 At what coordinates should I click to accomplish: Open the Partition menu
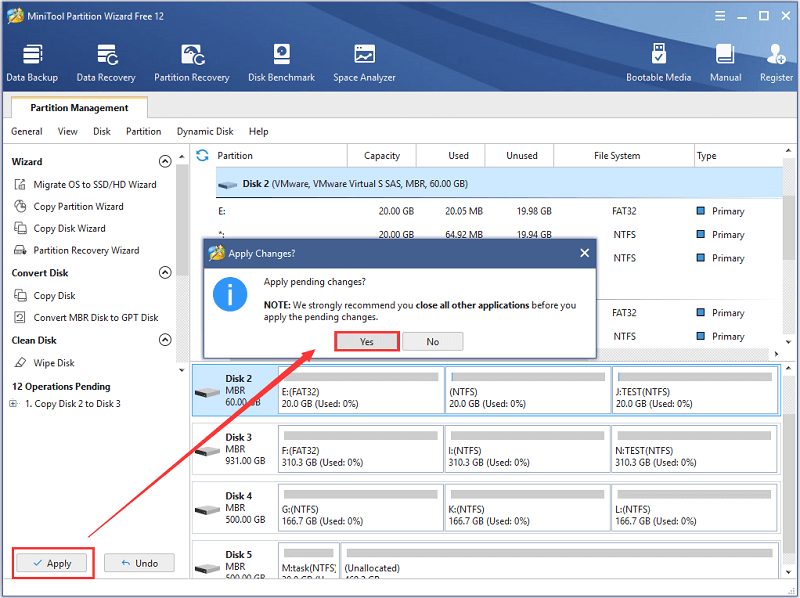(143, 132)
